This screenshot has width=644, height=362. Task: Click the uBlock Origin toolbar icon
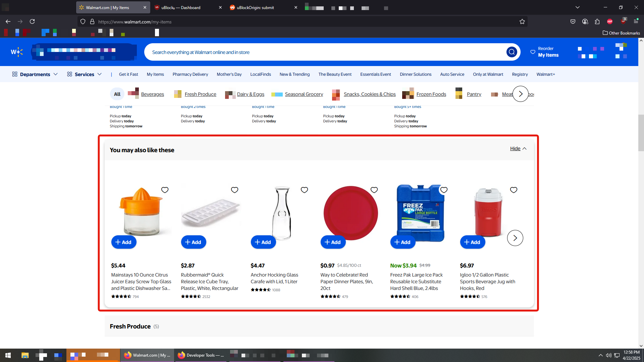pyautogui.click(x=623, y=21)
